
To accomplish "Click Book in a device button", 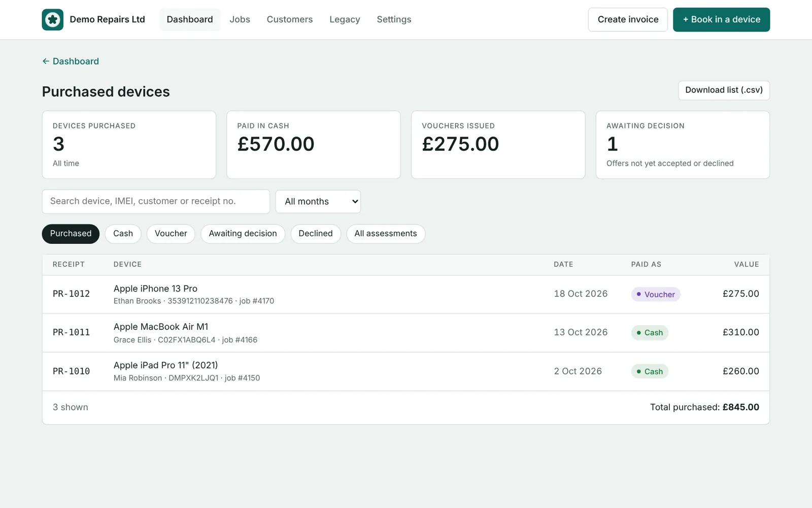I will [x=721, y=19].
